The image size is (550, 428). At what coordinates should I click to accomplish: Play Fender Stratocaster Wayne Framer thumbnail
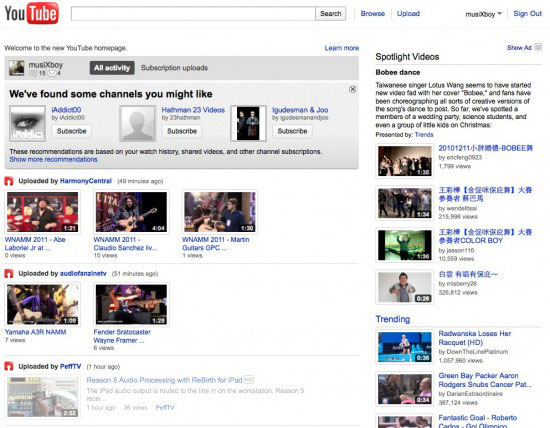point(131,305)
